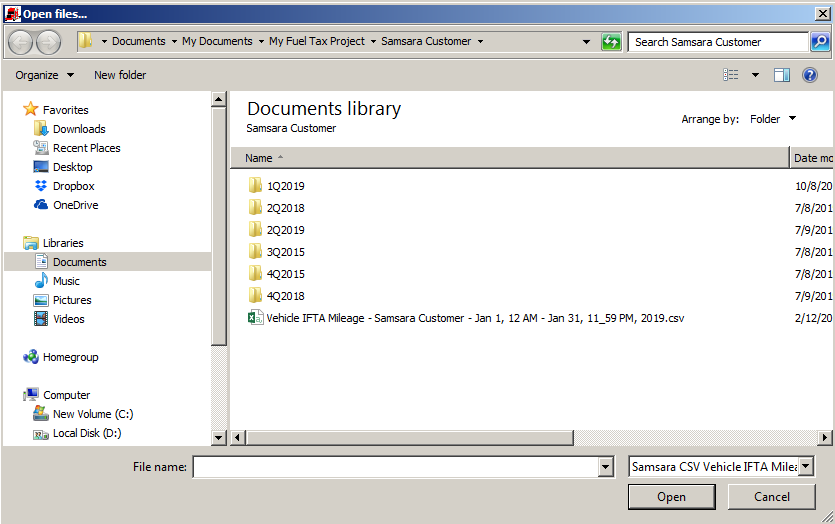
Task: Click the Pictures library icon
Action: click(x=41, y=300)
